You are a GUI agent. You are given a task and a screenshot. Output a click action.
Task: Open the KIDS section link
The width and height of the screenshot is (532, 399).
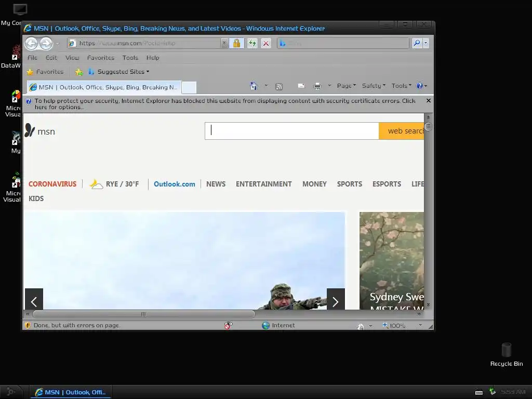click(36, 198)
